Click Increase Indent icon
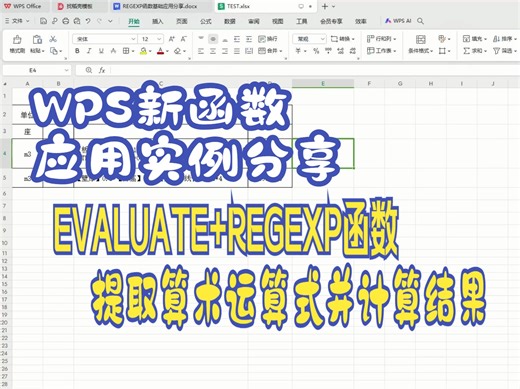This screenshot has height=389, width=520. (x=249, y=39)
